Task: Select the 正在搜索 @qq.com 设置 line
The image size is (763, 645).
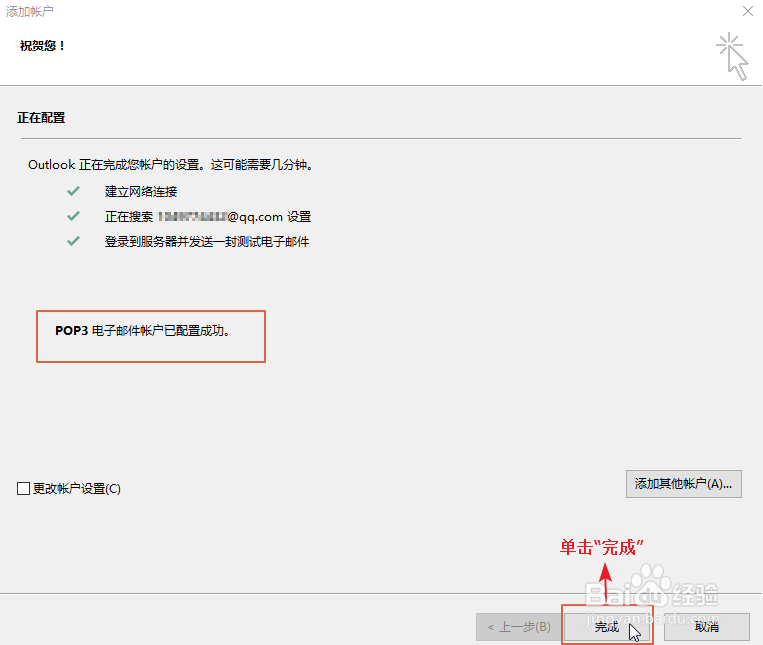Action: [x=208, y=216]
